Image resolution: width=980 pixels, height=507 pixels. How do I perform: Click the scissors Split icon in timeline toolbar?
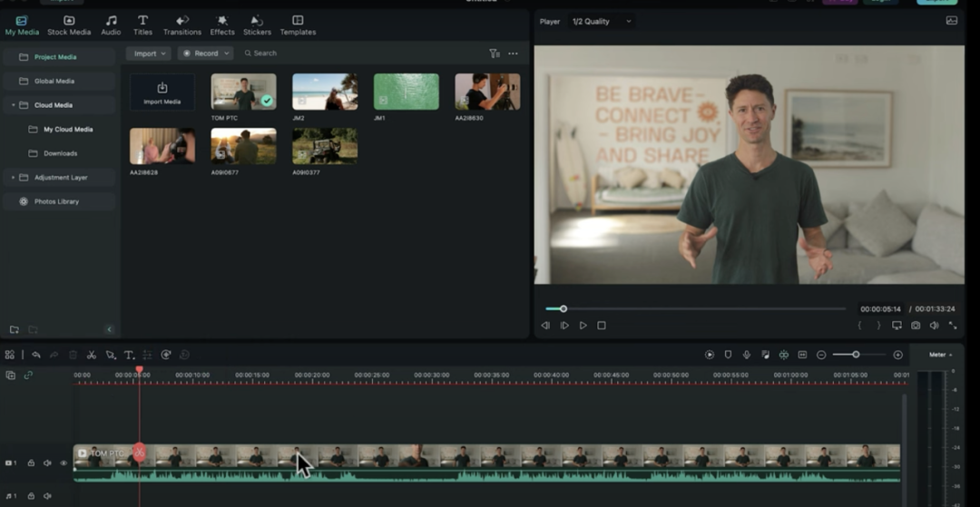tap(92, 355)
